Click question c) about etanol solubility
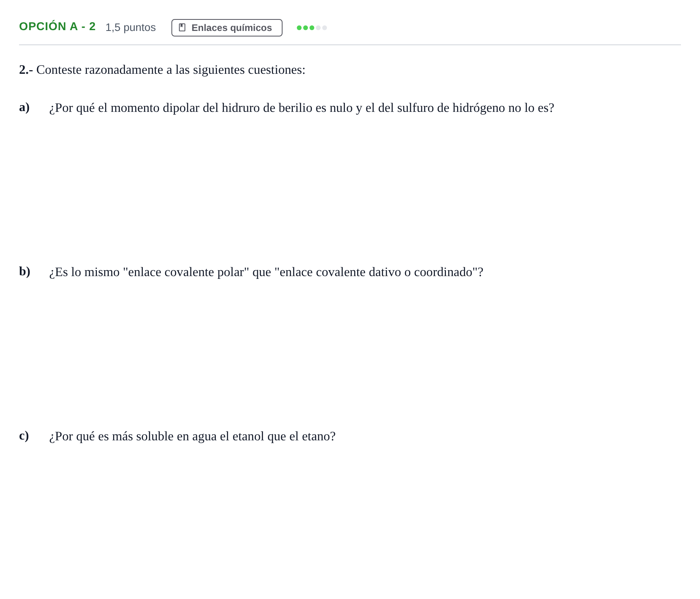The image size is (700, 599). click(192, 436)
